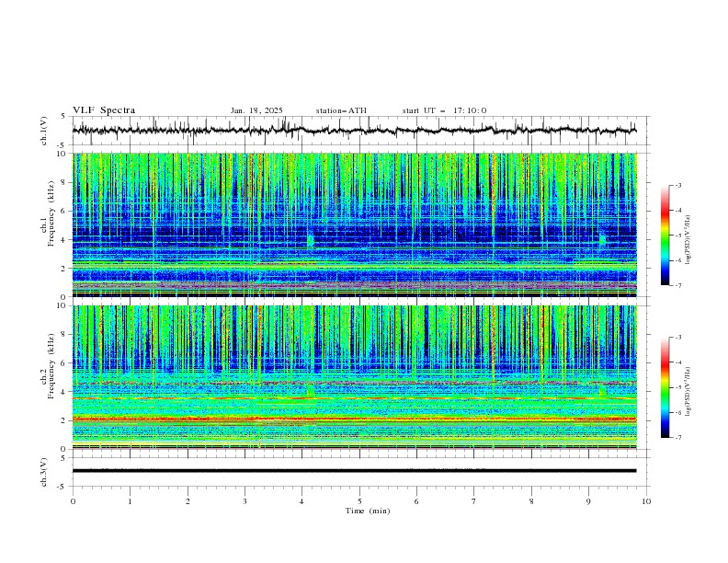Screen dimensions: 728x563
Task: Click the ch.1 spectrogram color bar
Action: tap(665, 236)
